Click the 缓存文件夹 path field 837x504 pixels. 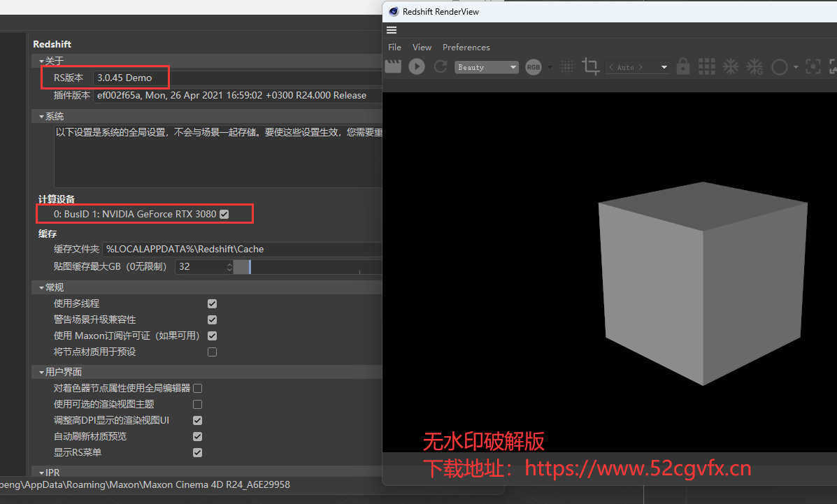(x=242, y=250)
